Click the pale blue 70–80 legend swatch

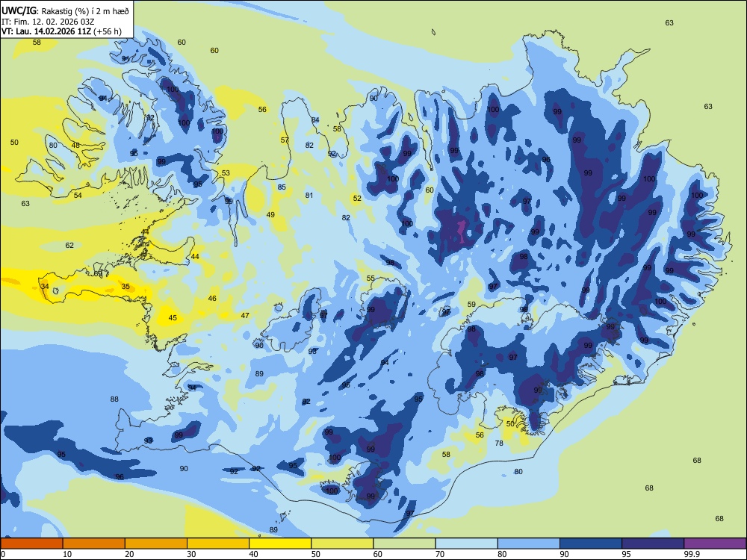tap(466, 544)
